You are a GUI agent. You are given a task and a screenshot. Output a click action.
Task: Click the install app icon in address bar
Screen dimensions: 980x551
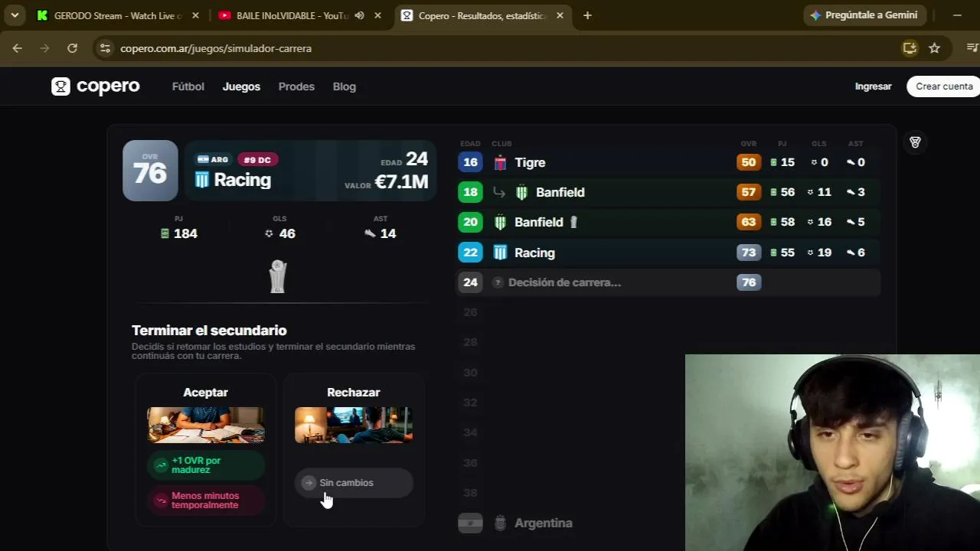tap(910, 48)
